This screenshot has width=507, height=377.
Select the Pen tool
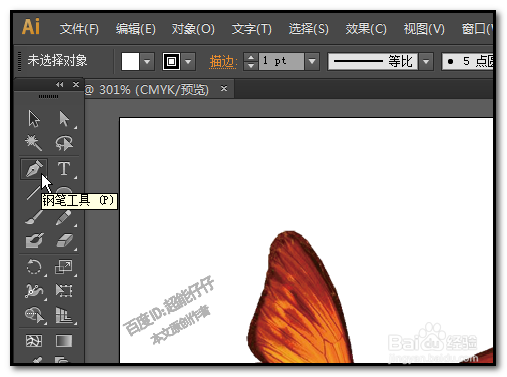point(34,169)
